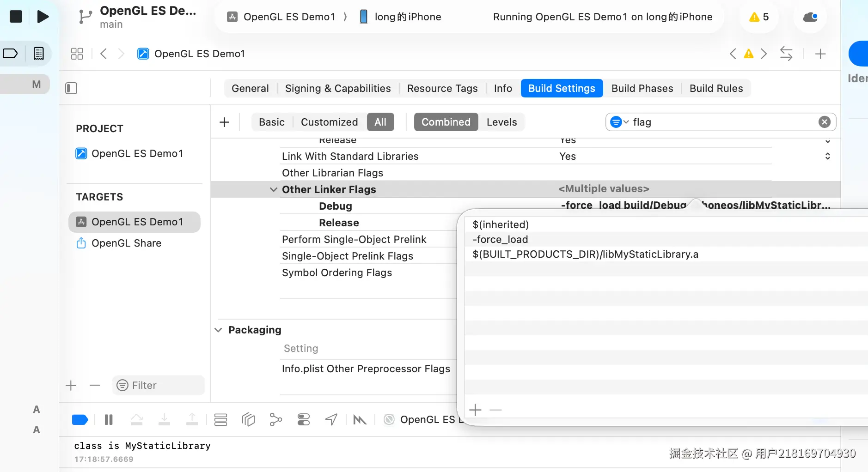Screen dimensions: 868x472
Task: Open the search filter options dropdown
Action: pyautogui.click(x=619, y=122)
